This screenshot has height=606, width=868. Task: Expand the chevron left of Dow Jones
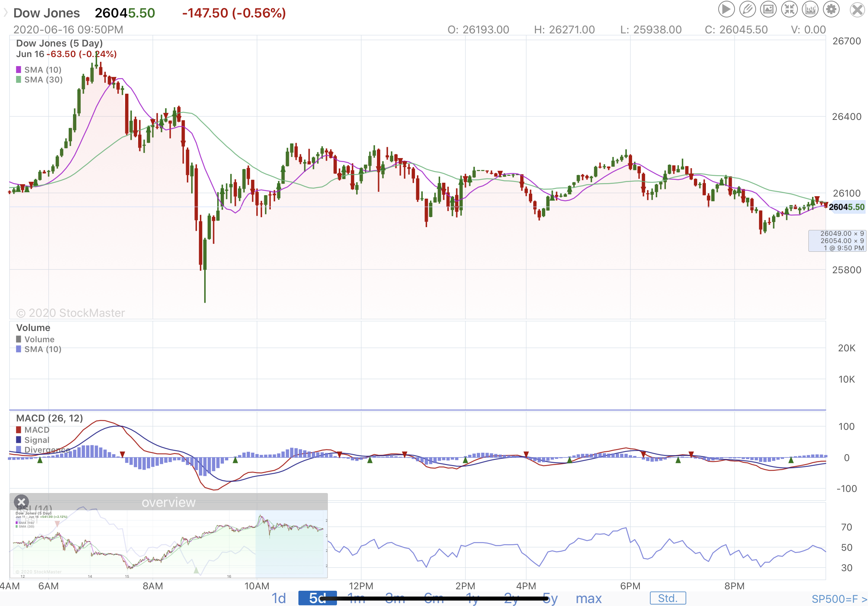point(6,13)
